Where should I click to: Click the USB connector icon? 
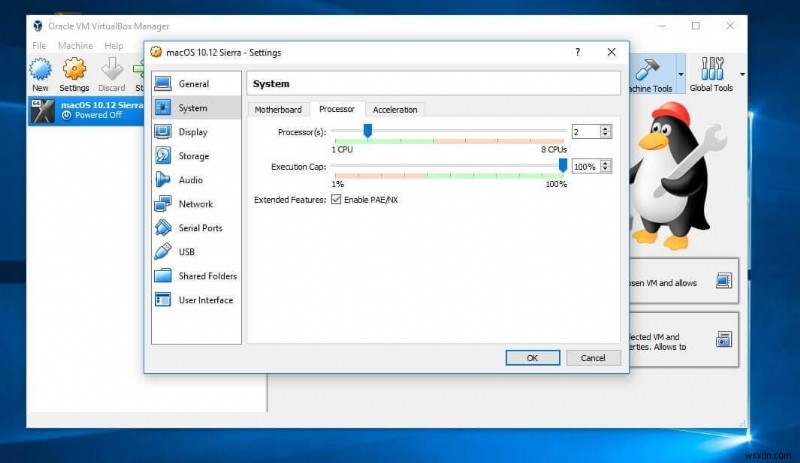pos(163,252)
